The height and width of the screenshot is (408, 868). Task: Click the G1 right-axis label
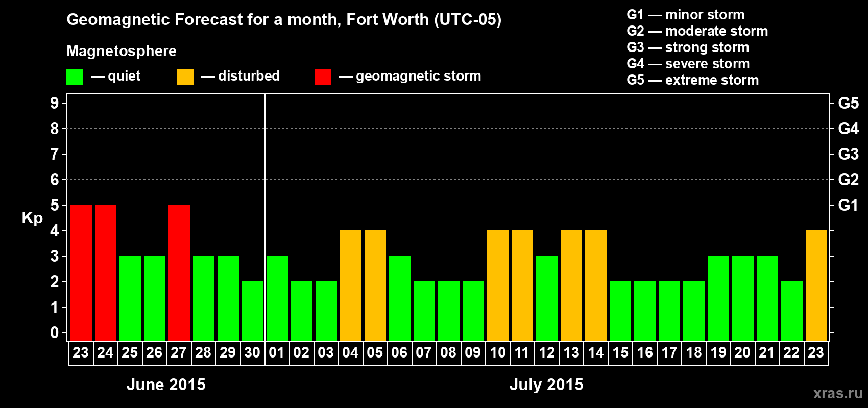point(849,205)
